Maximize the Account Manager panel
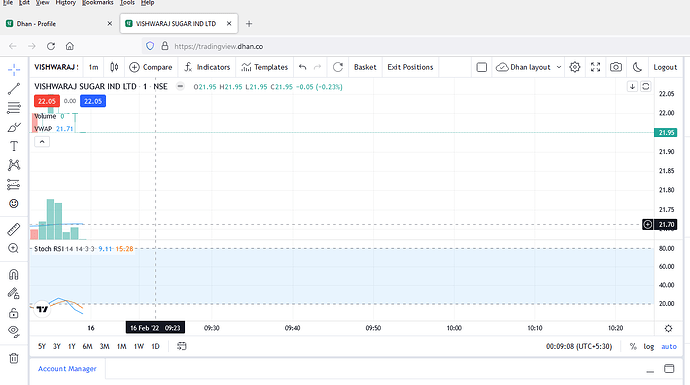 (x=669, y=369)
